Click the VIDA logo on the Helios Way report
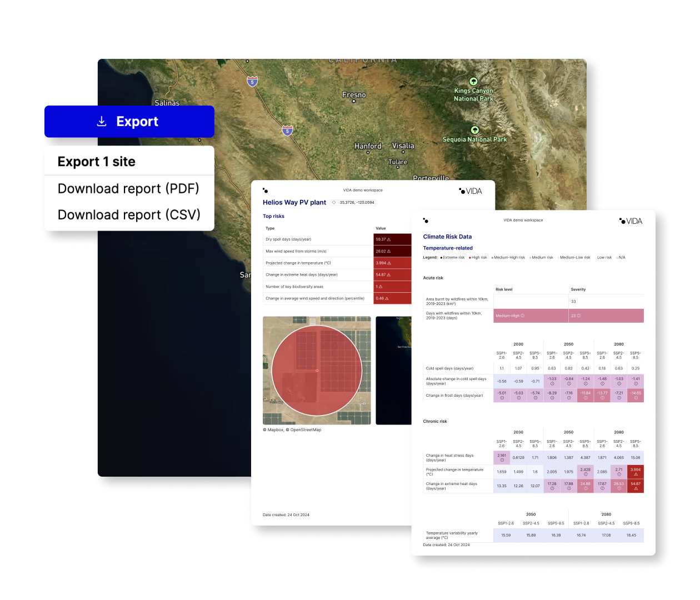This screenshot has width=700, height=600. coord(471,191)
